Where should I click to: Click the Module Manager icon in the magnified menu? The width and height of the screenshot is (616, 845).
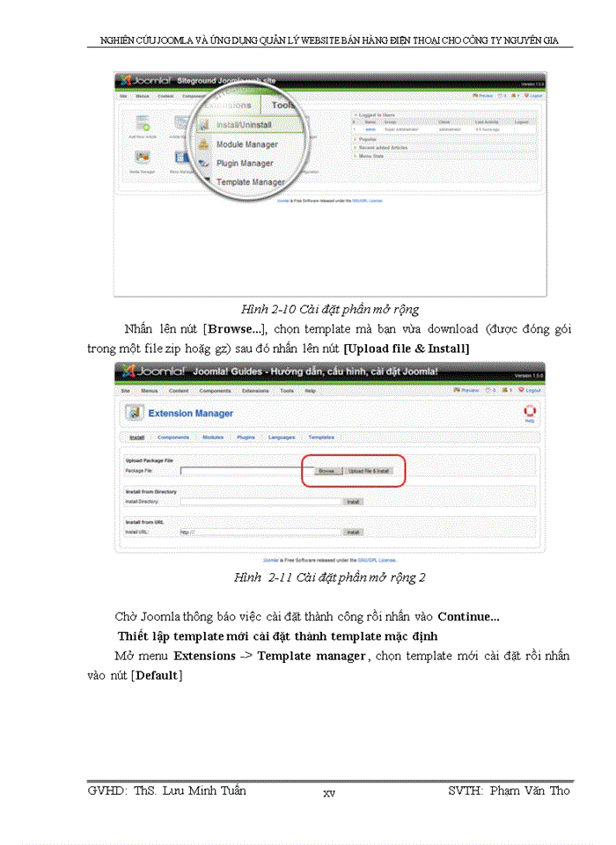[x=203, y=144]
